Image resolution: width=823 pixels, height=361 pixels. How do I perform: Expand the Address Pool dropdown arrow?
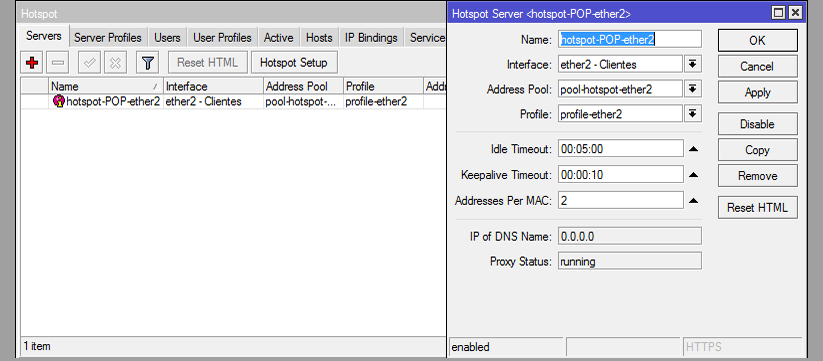pos(693,89)
